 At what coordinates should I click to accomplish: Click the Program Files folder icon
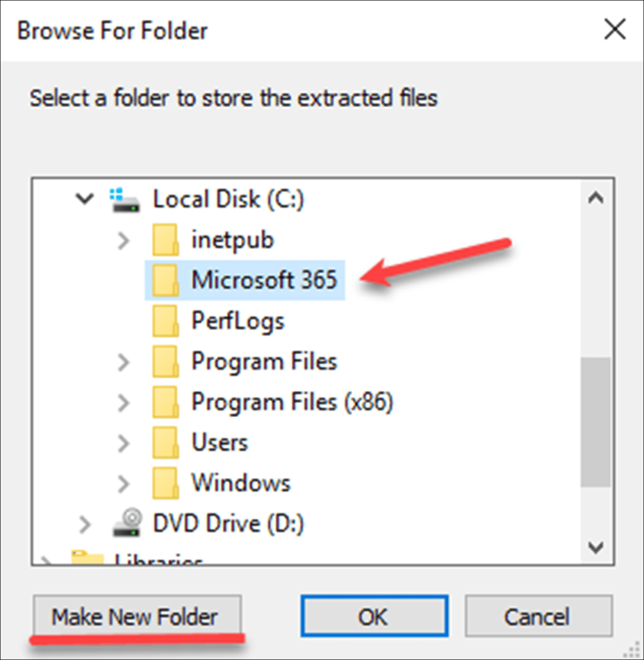pos(166,361)
